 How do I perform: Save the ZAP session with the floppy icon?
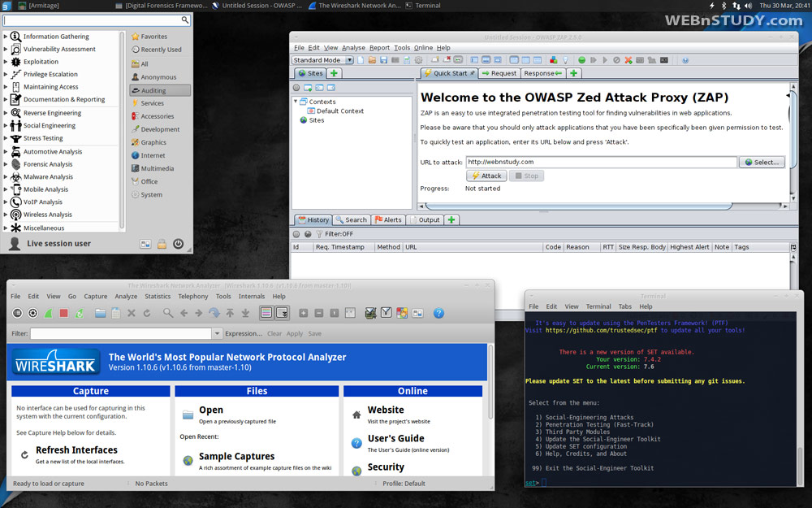pos(384,60)
